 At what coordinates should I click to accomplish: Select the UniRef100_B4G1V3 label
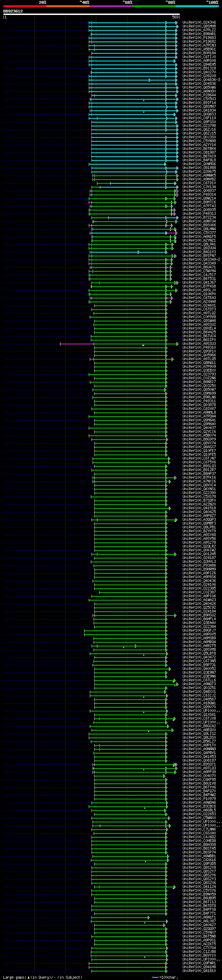199,252
